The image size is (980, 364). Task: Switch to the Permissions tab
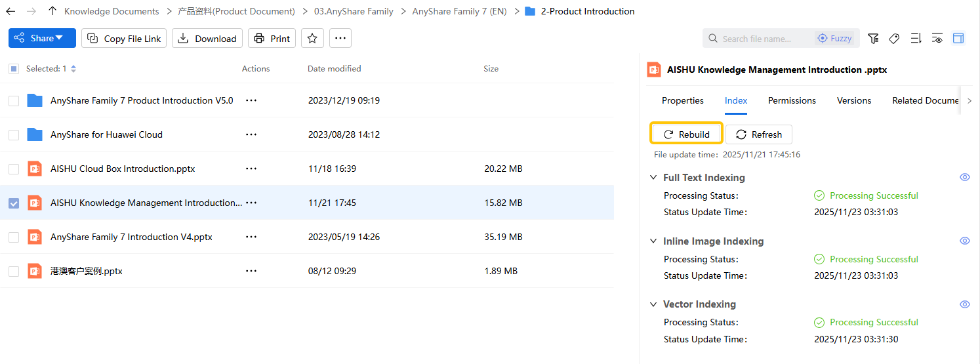792,100
